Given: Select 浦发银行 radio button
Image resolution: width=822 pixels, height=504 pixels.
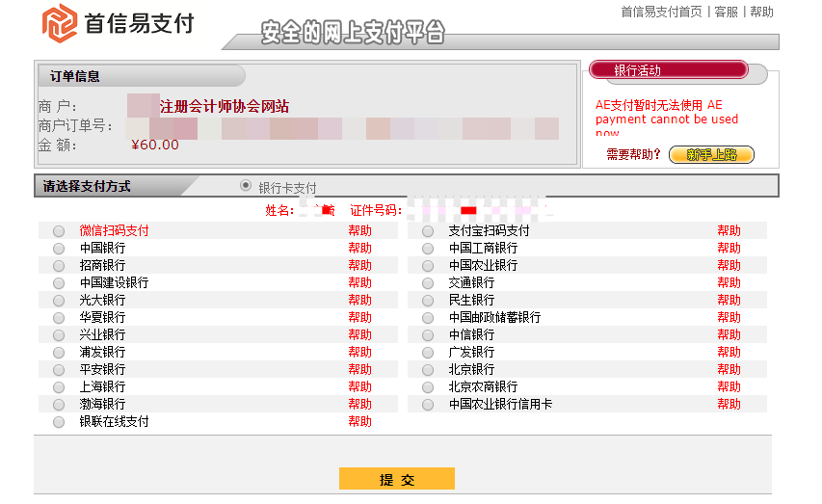Looking at the screenshot, I should coord(59,353).
